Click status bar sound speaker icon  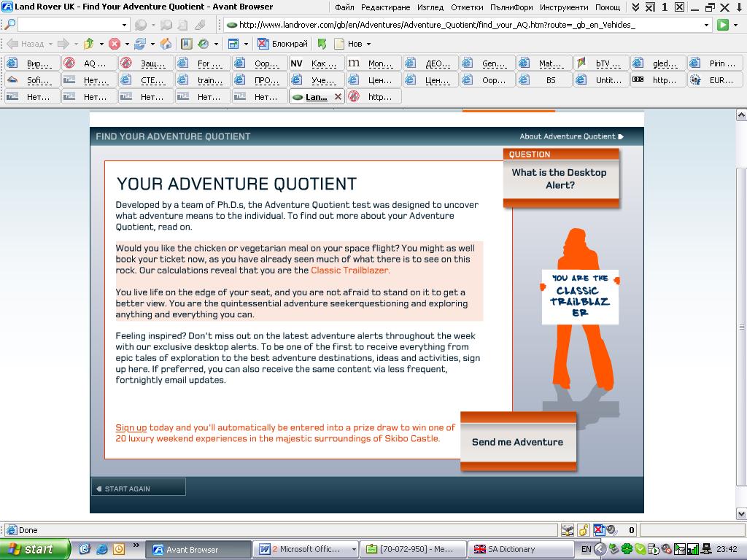point(612,530)
